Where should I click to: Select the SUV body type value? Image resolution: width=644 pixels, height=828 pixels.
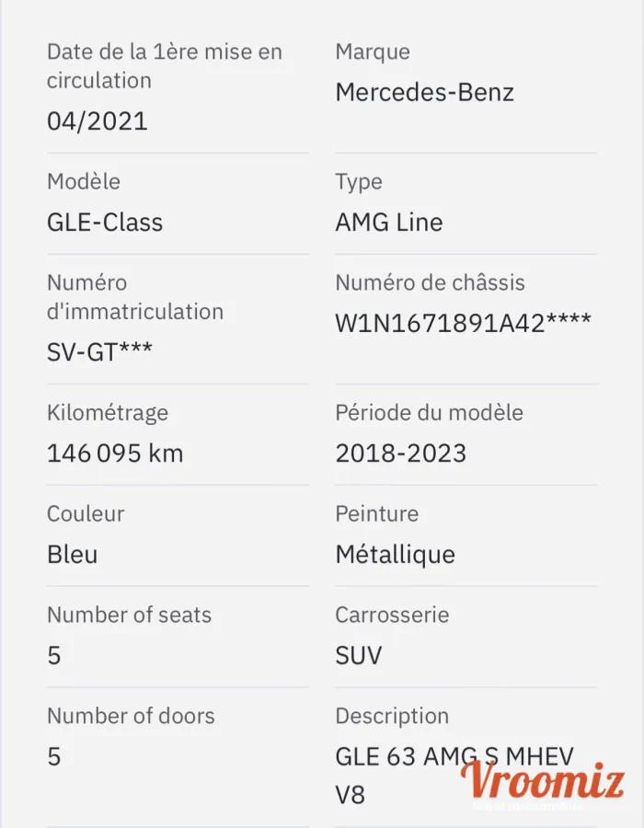click(x=358, y=656)
